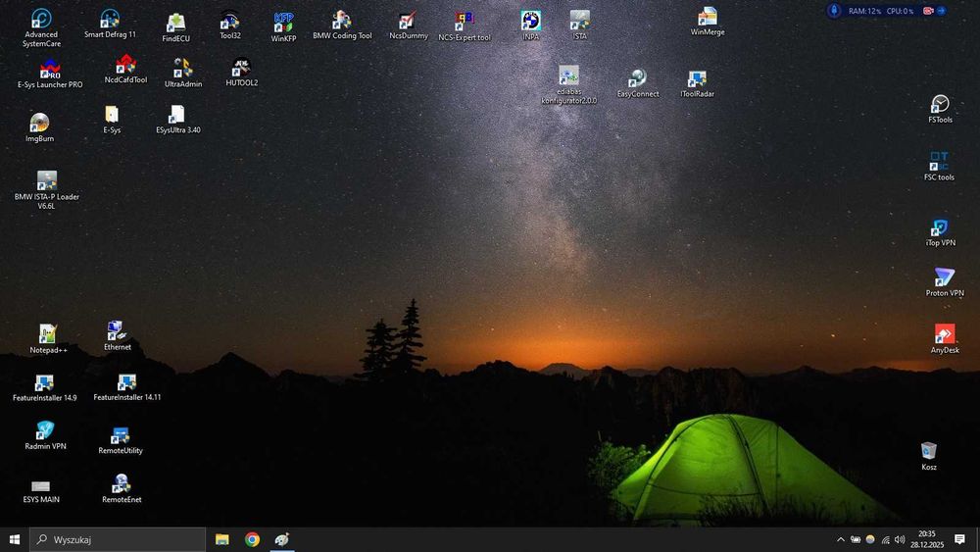Click the RAM: 12% monitor readout

[864, 11]
